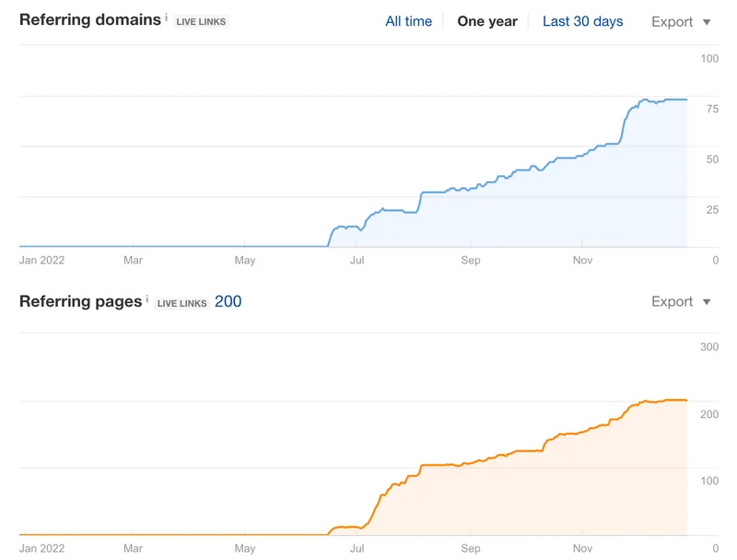737x560 pixels.
Task: Toggle the LIVE LINKS badge for Referring pages
Action: tap(181, 303)
